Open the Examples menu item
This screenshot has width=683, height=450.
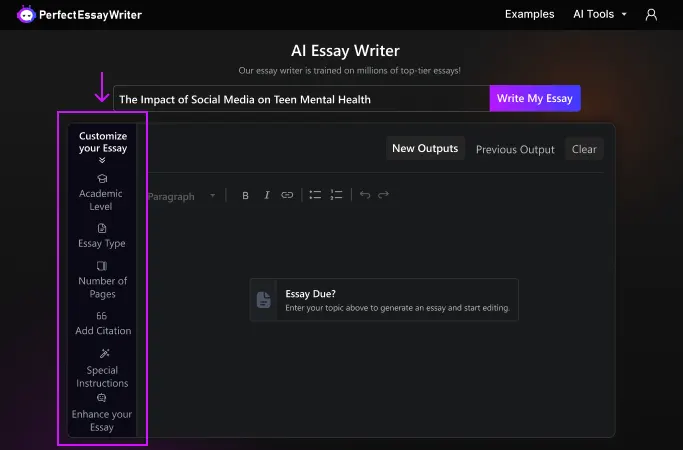point(530,14)
